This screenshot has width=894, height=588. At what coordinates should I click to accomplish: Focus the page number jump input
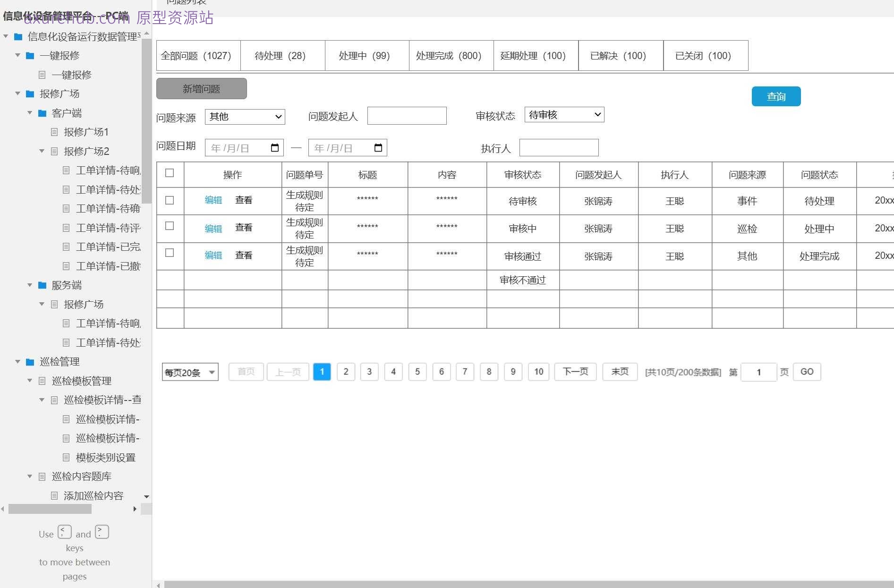(x=759, y=372)
